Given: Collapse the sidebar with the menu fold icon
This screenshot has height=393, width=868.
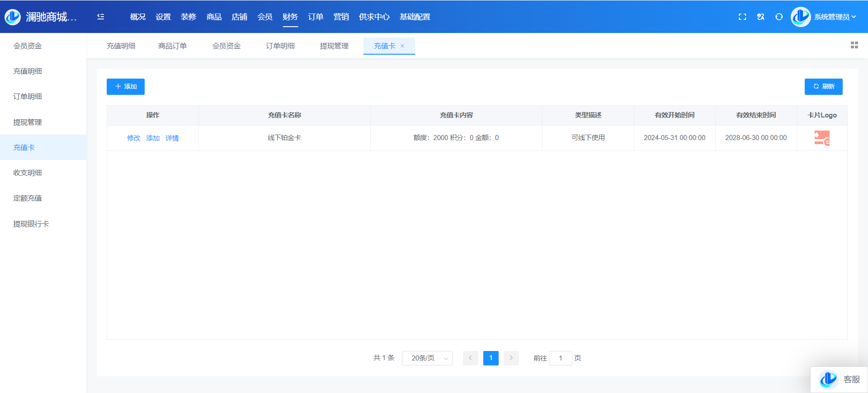Looking at the screenshot, I should tap(101, 17).
